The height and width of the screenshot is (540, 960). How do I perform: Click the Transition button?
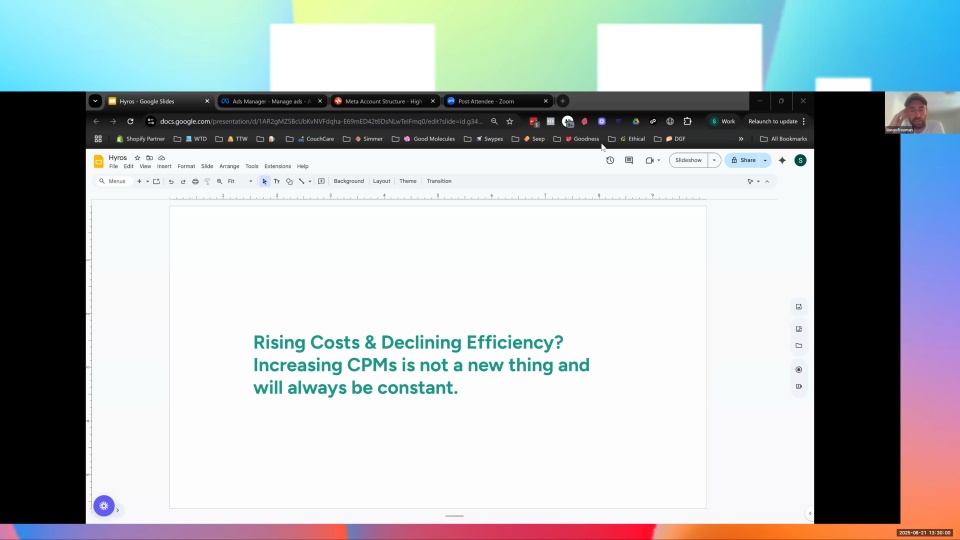(x=439, y=181)
